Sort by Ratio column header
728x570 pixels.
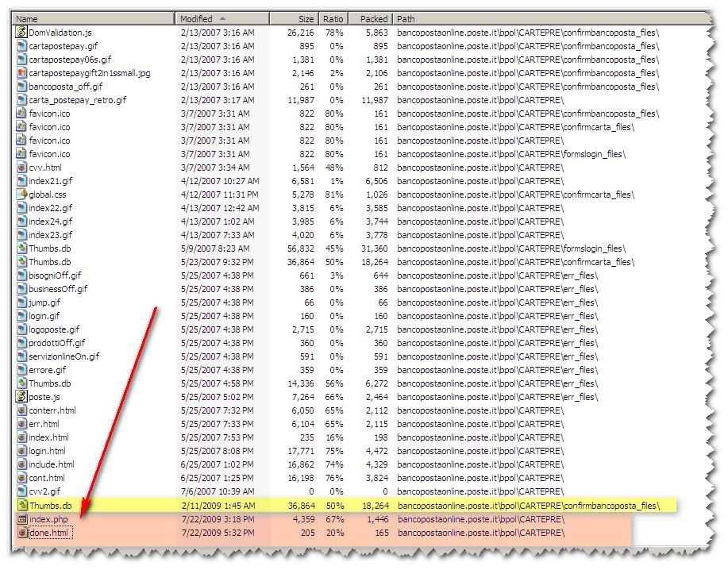333,18
